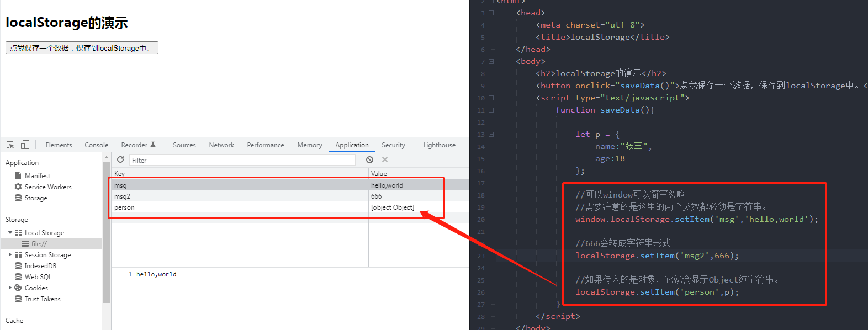The height and width of the screenshot is (330, 868).
Task: Activate the inspect element picker icon
Action: coord(10,145)
